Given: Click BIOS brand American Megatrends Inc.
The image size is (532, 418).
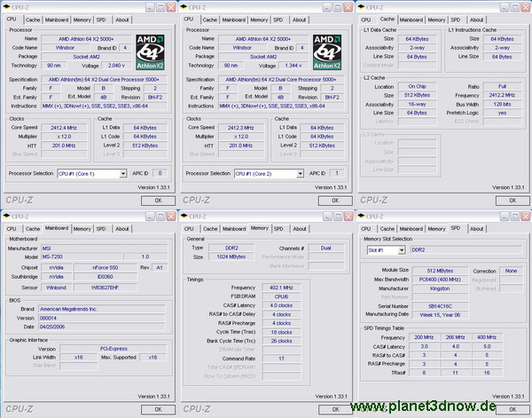Looking at the screenshot, I should 102,310.
